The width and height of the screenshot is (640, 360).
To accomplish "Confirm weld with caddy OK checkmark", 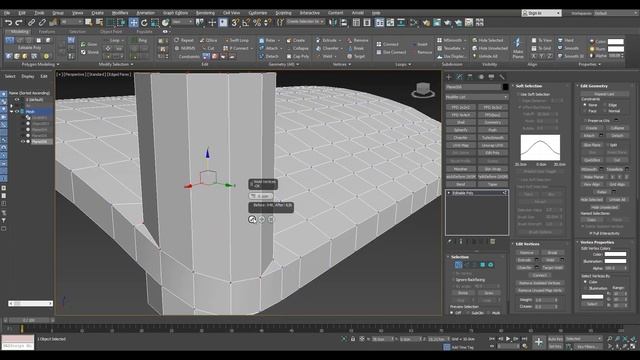I will (x=252, y=220).
